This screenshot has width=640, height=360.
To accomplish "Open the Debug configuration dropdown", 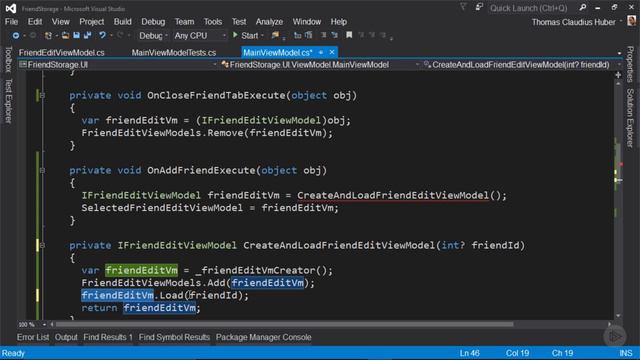I will [153, 36].
